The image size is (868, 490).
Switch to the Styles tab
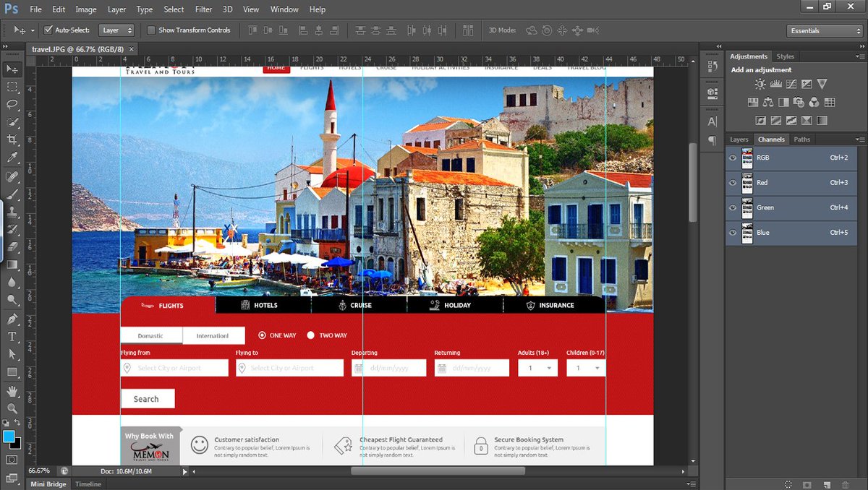tap(785, 56)
